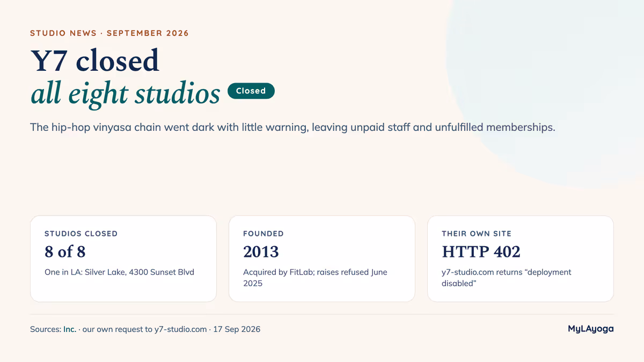This screenshot has width=644, height=362.
Task: Click the 'Studio News · September 2026' label
Action: [x=109, y=33]
